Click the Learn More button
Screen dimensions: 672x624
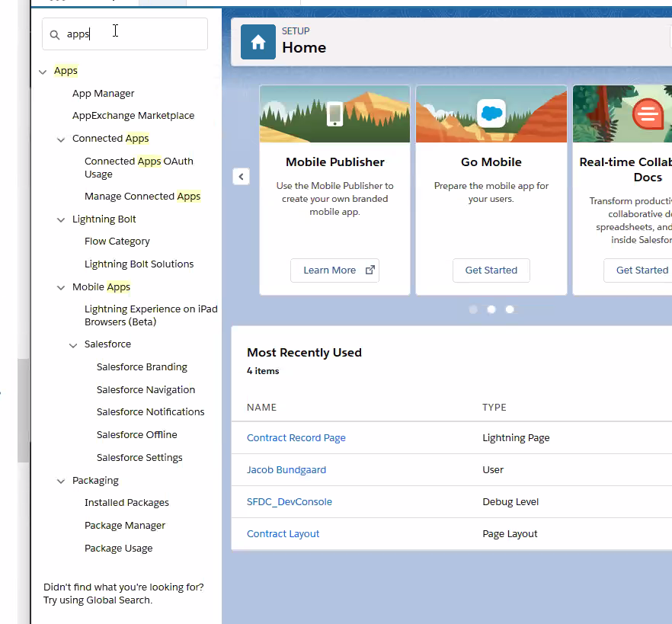coord(334,270)
